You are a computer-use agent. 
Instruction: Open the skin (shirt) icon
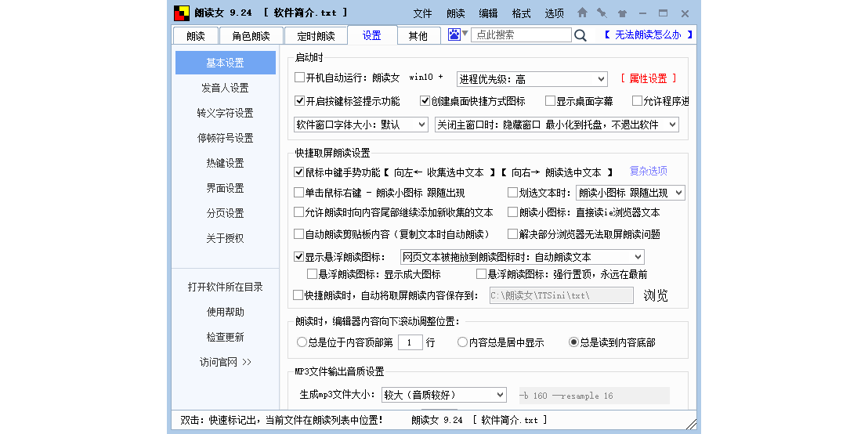point(622,13)
